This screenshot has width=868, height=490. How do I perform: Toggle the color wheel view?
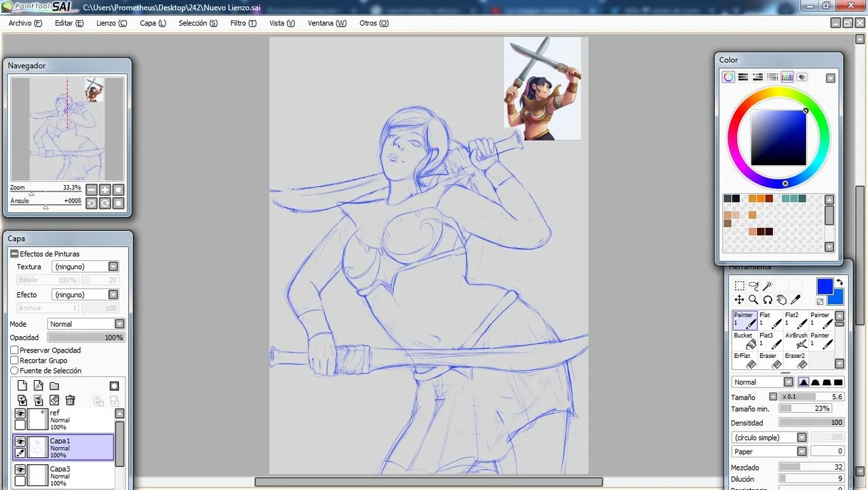pos(728,77)
